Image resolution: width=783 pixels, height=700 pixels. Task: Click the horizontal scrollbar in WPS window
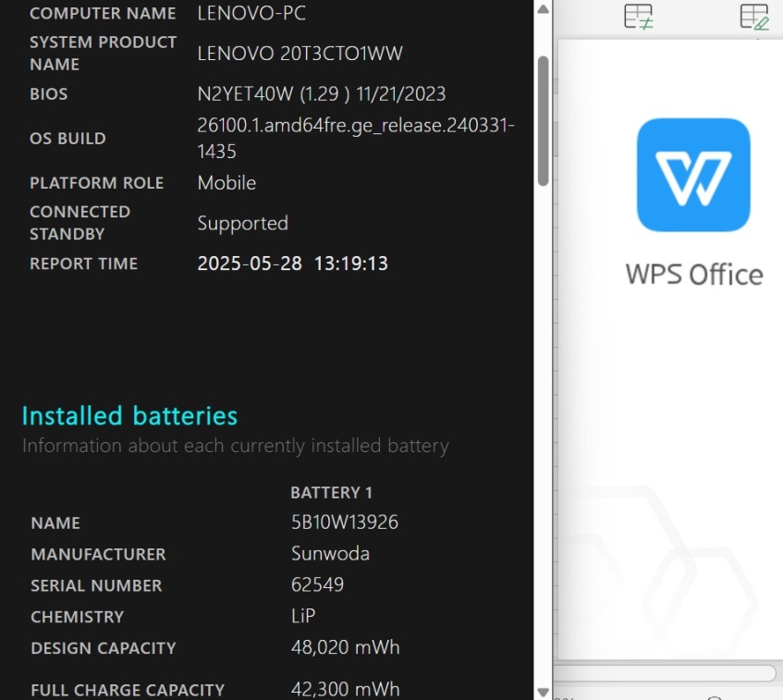point(666,672)
